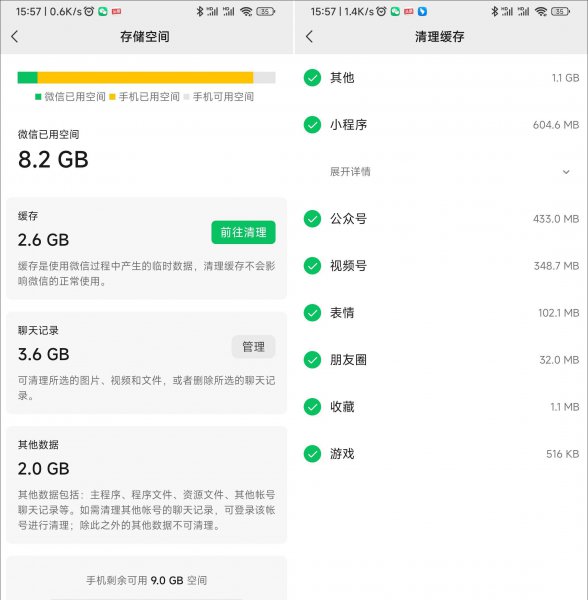
Task: Go back from the 清理缓存 screen
Action: pos(309,37)
